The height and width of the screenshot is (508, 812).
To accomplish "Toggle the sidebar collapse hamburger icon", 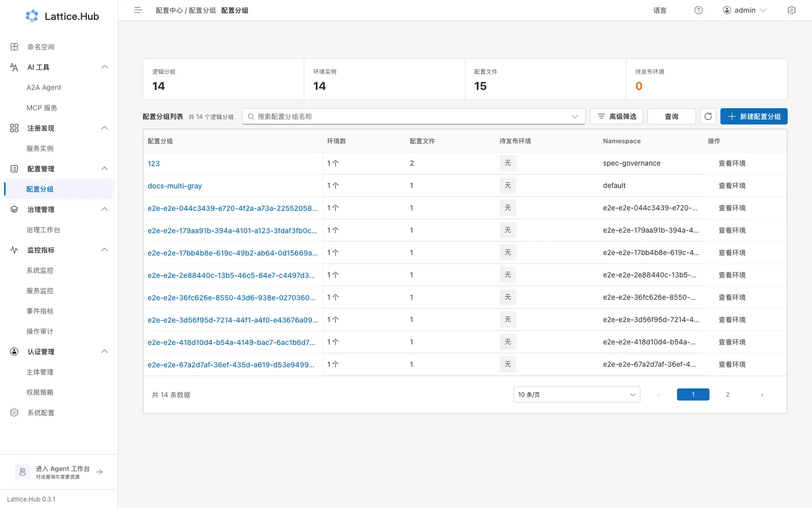I will click(x=138, y=10).
